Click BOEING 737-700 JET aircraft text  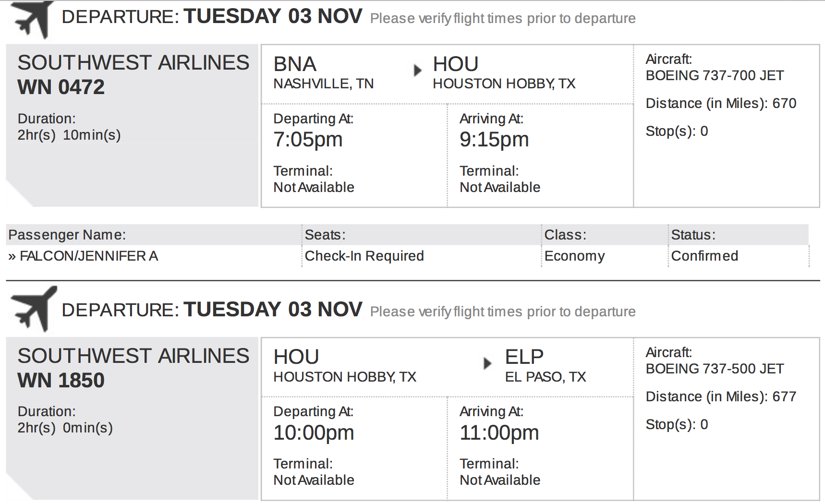pos(715,76)
